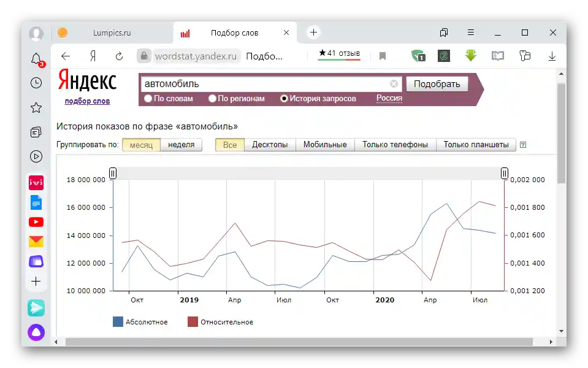Click the search field containing "автомобиль"

pyautogui.click(x=264, y=84)
